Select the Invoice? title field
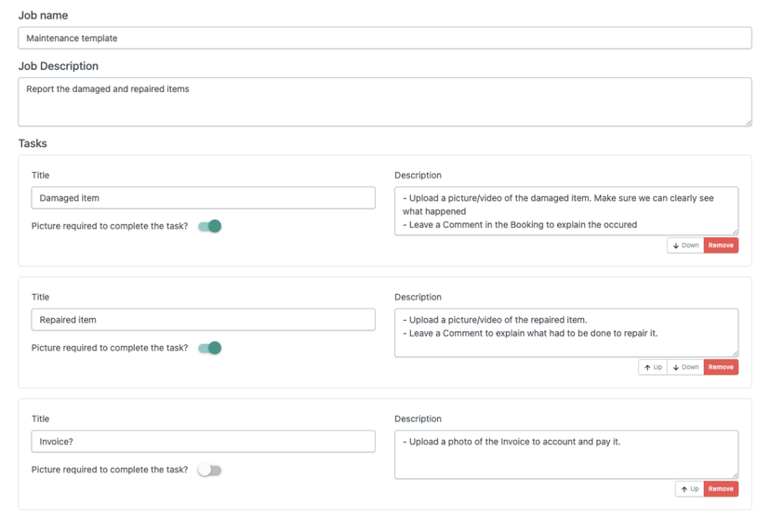 [204, 442]
